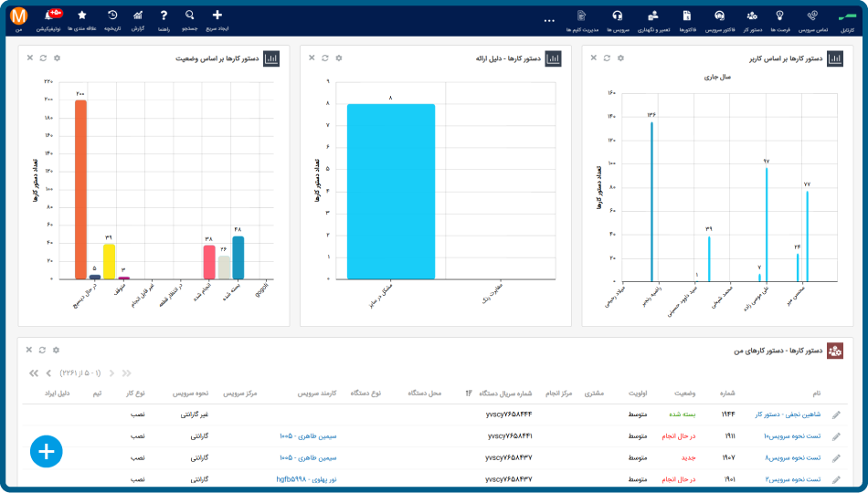
Task: Sort table by نحوه سرویس column header
Action: 192,393
